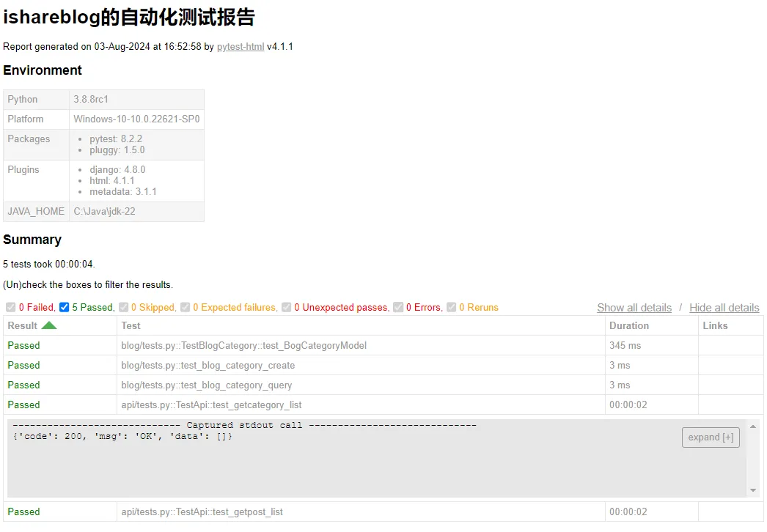The width and height of the screenshot is (767, 532).
Task: Toggle the 0 Reruns filter checkbox
Action: (x=452, y=308)
